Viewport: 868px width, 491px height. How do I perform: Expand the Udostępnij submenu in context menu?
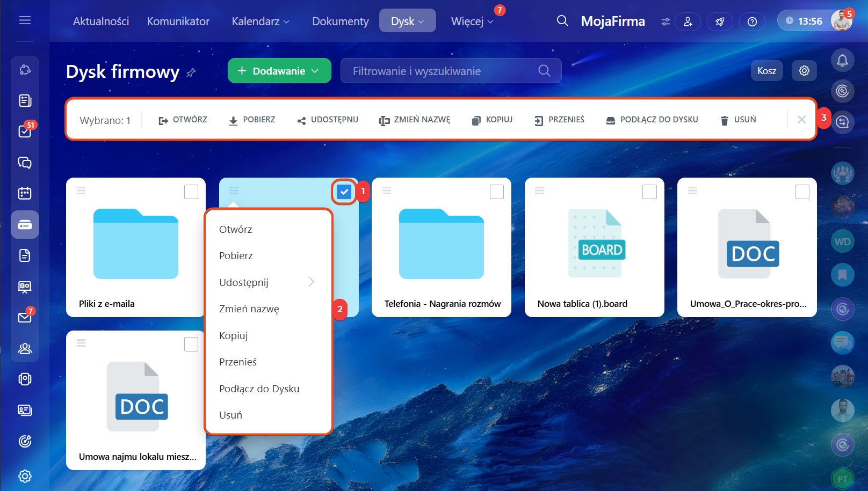click(266, 282)
